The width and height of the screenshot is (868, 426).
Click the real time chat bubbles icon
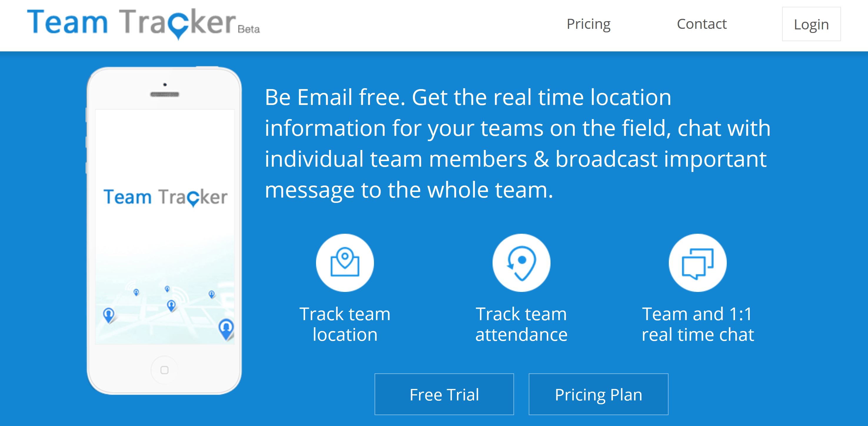(x=698, y=263)
